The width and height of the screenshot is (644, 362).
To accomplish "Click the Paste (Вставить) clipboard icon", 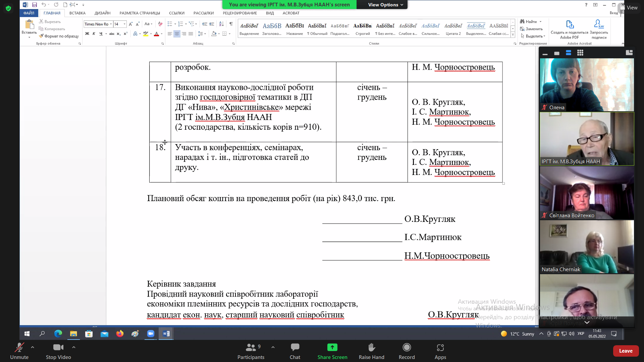I will tap(29, 25).
